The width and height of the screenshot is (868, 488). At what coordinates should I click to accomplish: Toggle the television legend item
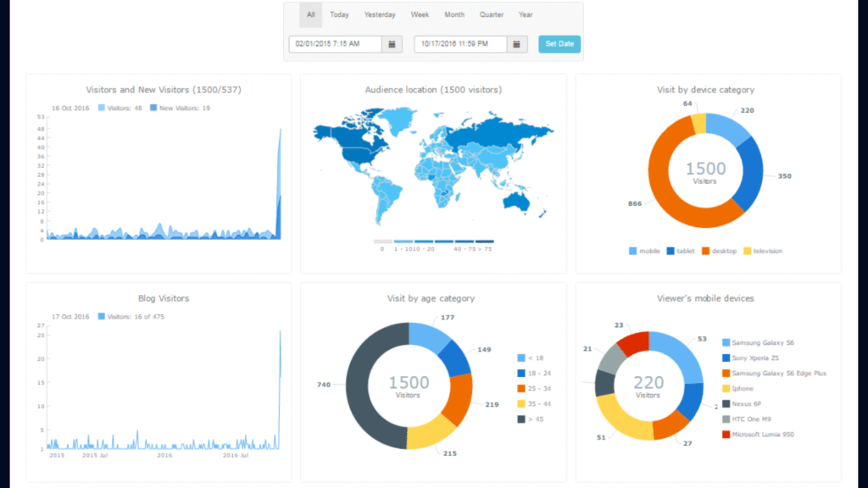(763, 251)
